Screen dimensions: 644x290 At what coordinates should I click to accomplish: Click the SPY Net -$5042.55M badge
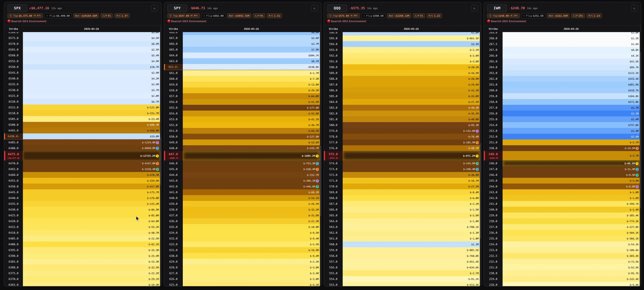click(x=239, y=16)
